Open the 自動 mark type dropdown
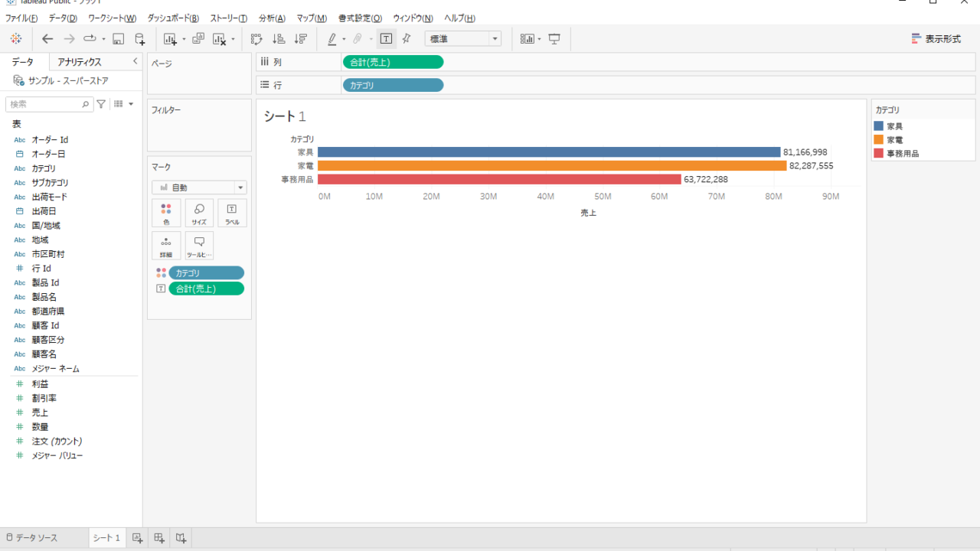Image resolution: width=980 pixels, height=551 pixels. click(x=199, y=187)
